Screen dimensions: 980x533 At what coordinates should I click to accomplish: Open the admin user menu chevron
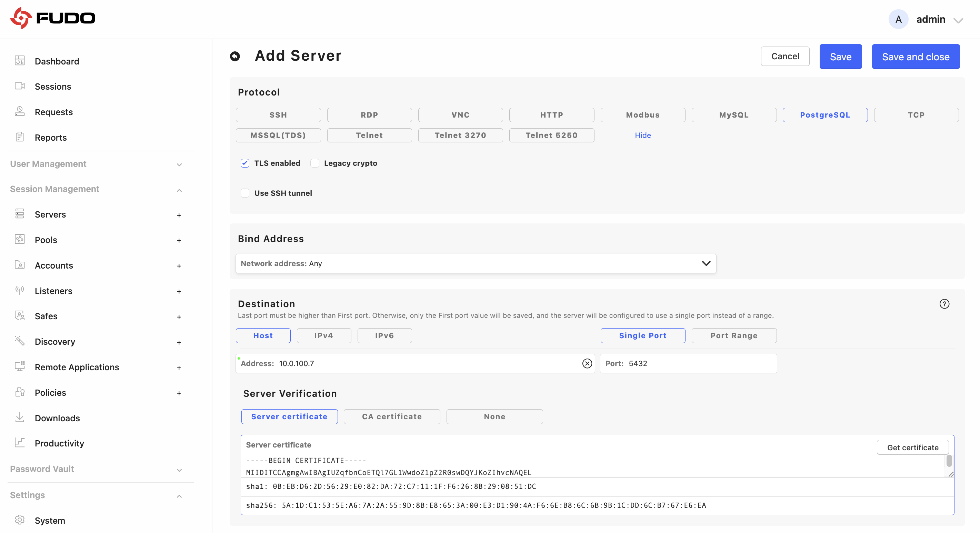958,20
